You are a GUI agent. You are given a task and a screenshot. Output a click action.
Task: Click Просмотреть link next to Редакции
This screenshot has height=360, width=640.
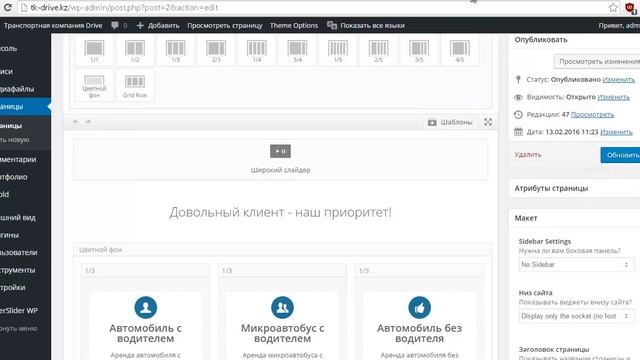point(592,115)
